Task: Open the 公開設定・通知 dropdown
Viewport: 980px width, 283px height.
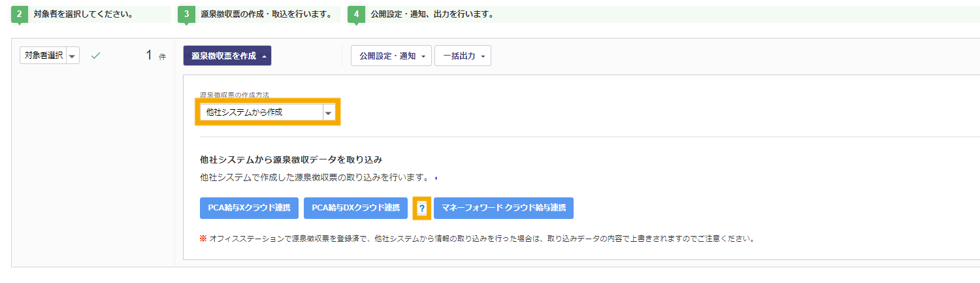Action: pyautogui.click(x=391, y=56)
